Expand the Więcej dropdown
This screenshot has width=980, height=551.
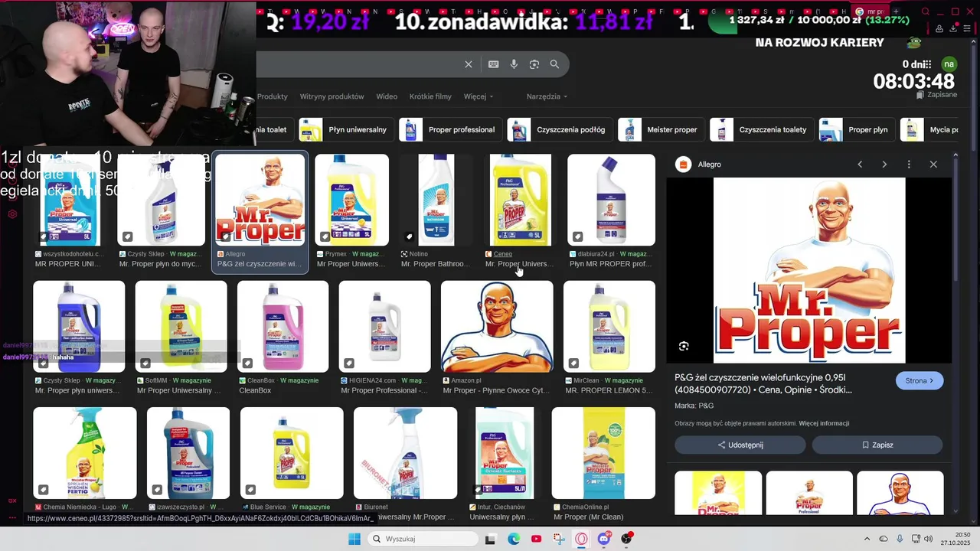pyautogui.click(x=479, y=96)
